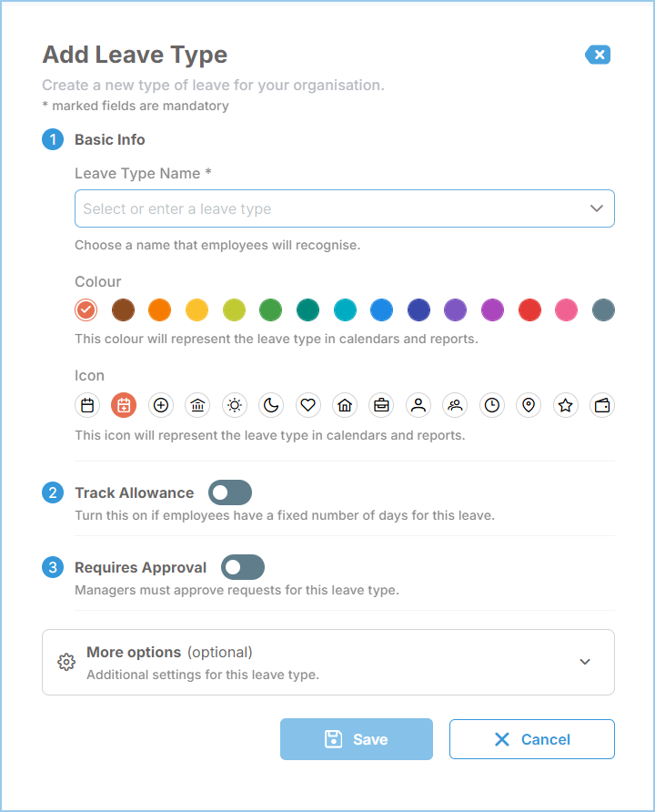Select the clock icon
This screenshot has width=655, height=812.
click(x=491, y=405)
